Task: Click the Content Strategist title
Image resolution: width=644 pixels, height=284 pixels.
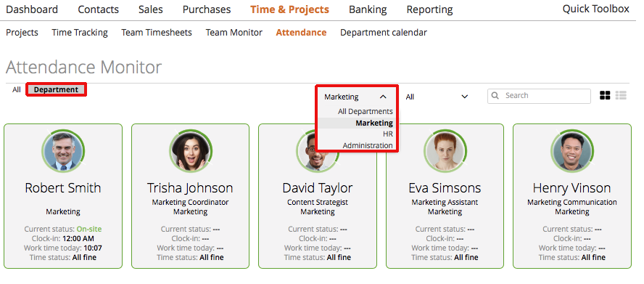Action: pyautogui.click(x=318, y=202)
